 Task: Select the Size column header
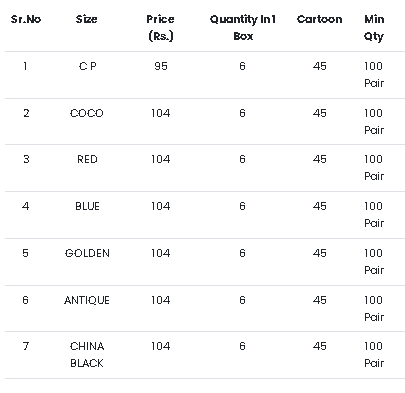tap(87, 19)
